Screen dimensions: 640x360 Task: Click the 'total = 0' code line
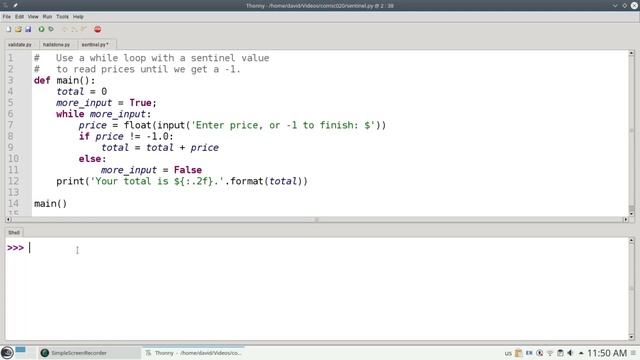pyautogui.click(x=82, y=91)
